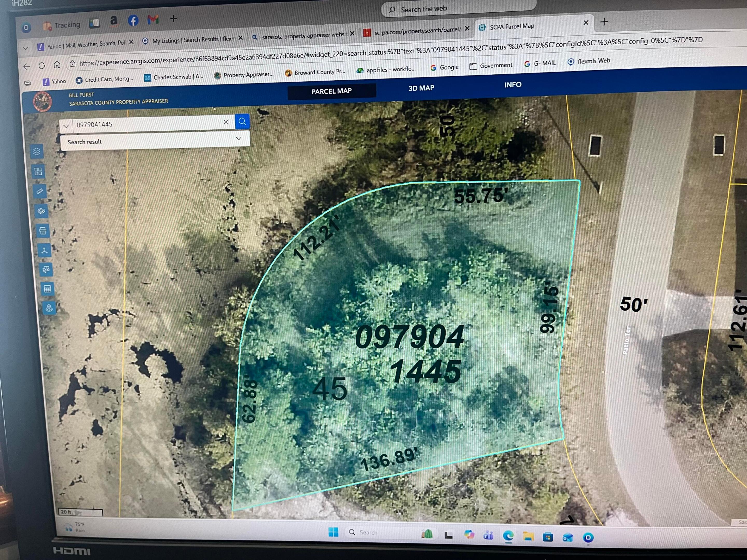Select the Measure ruler tool
Viewport: 747px width, 560px height.
pyautogui.click(x=39, y=191)
